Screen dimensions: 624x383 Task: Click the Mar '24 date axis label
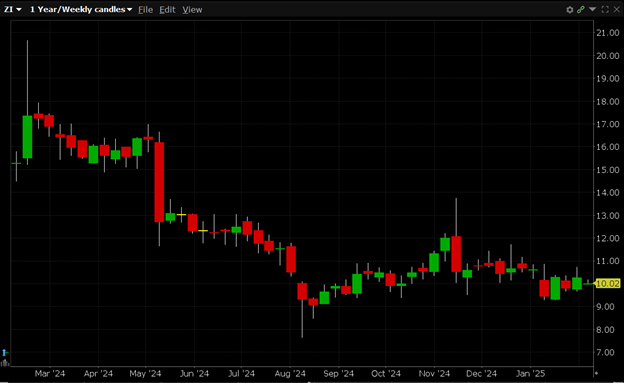coord(50,374)
